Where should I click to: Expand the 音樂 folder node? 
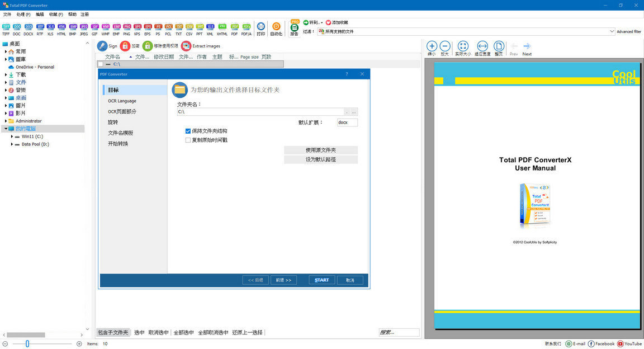pyautogui.click(x=6, y=90)
